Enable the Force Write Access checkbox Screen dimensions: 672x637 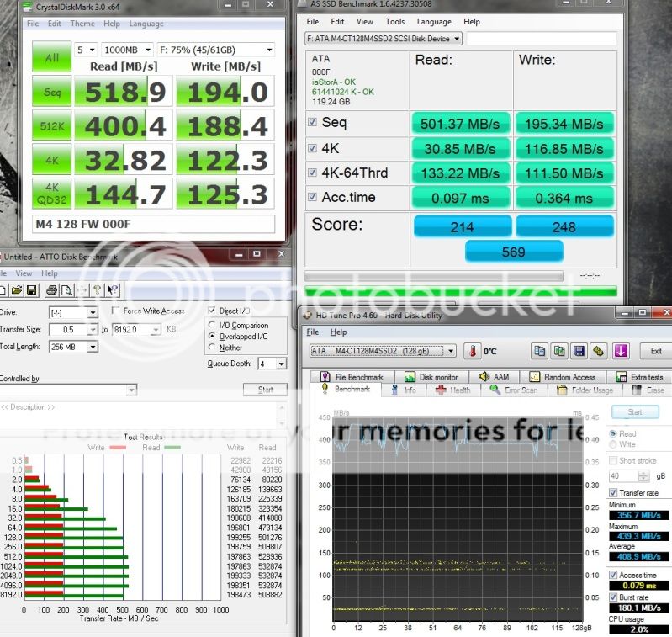[x=116, y=311]
